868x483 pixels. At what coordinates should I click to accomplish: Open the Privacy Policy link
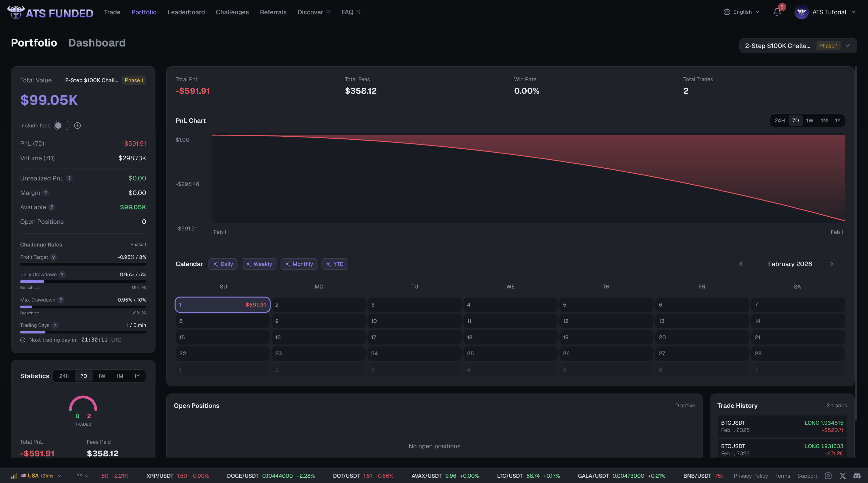coord(750,475)
